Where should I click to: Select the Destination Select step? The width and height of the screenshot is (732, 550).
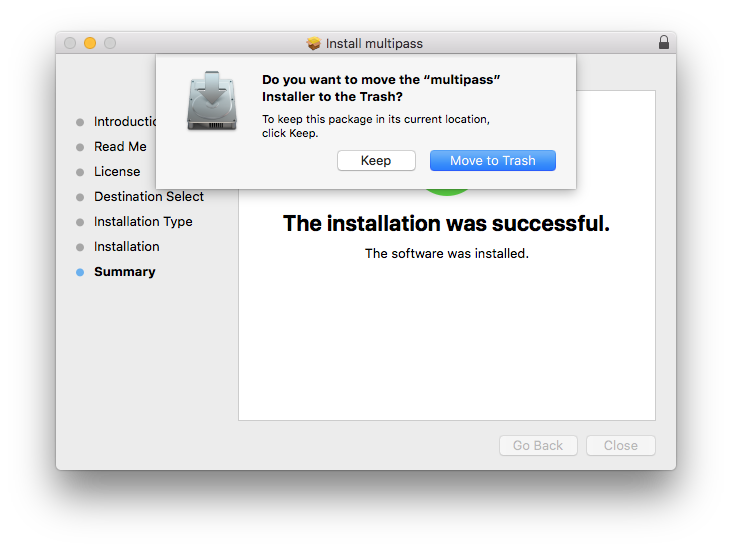tap(149, 197)
